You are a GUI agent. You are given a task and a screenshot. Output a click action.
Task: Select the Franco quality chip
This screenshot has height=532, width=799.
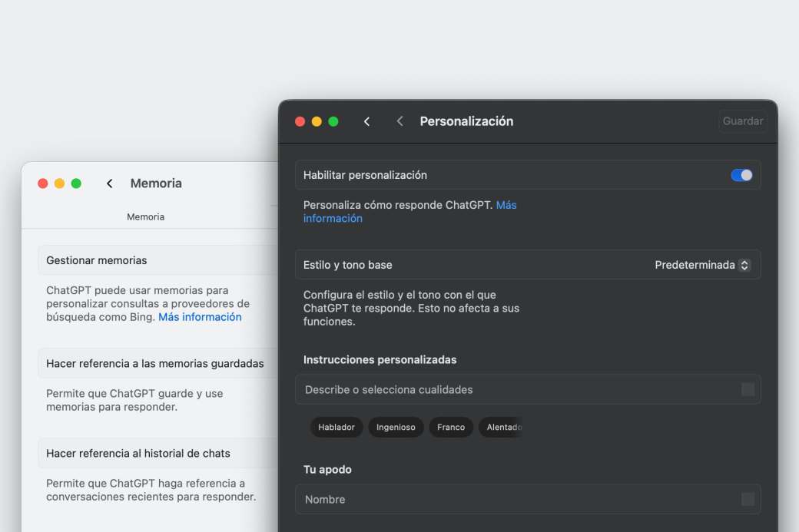451,427
